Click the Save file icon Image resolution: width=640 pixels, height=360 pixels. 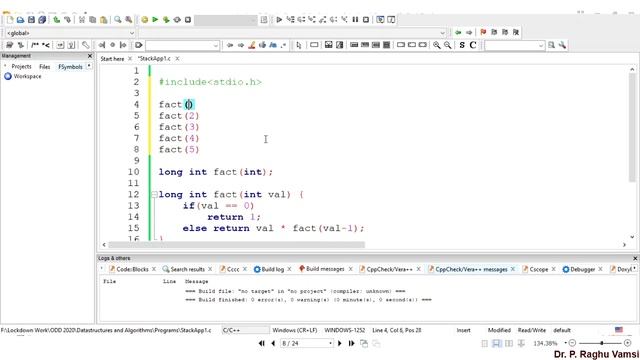[31, 20]
